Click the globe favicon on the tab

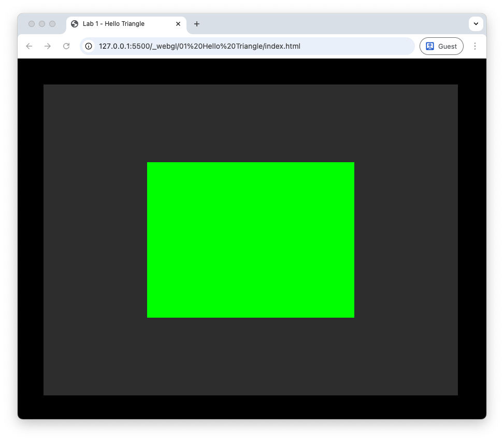(x=75, y=24)
